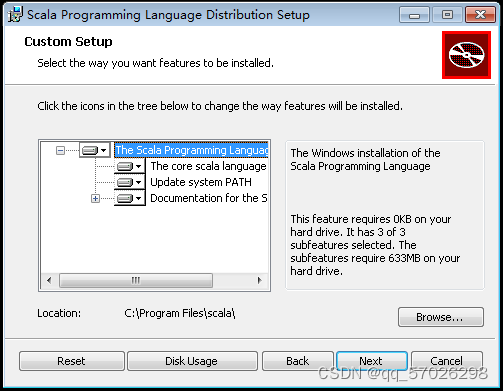This screenshot has height=391, width=503.
Task: Click the install path C:\Program Files\scala\
Action: 180,313
